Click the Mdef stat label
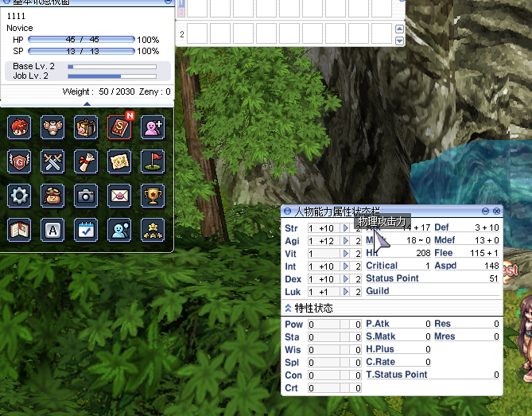Viewport: 532px width, 416px height. click(x=445, y=240)
